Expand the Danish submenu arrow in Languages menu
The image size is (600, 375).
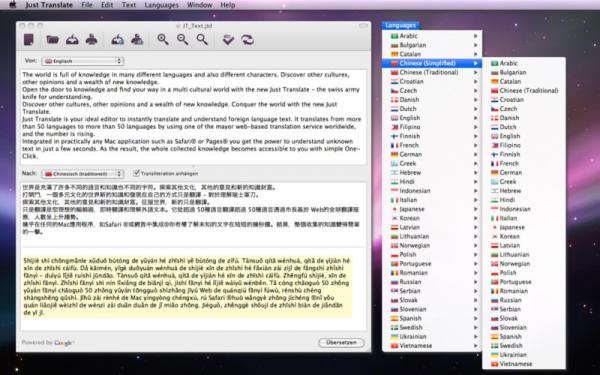(x=476, y=99)
